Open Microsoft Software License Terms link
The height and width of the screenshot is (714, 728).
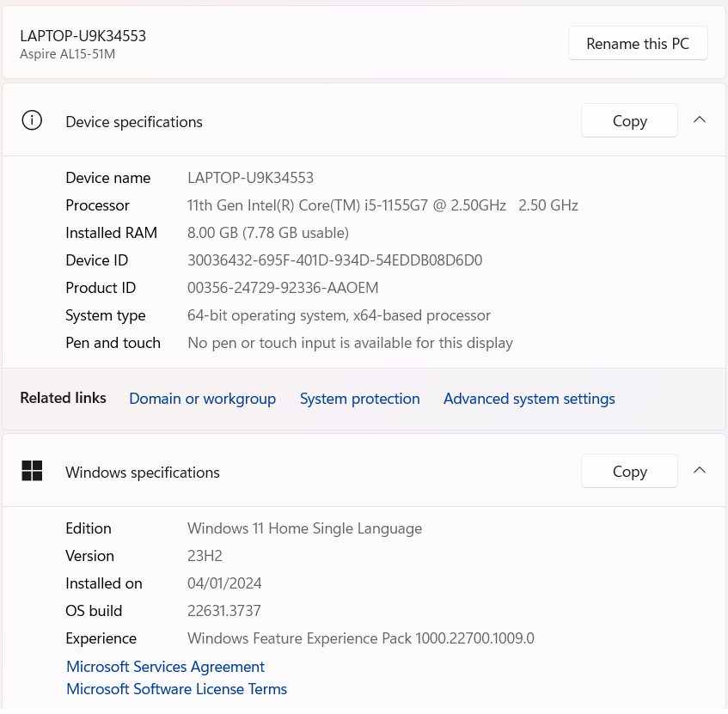tap(176, 689)
